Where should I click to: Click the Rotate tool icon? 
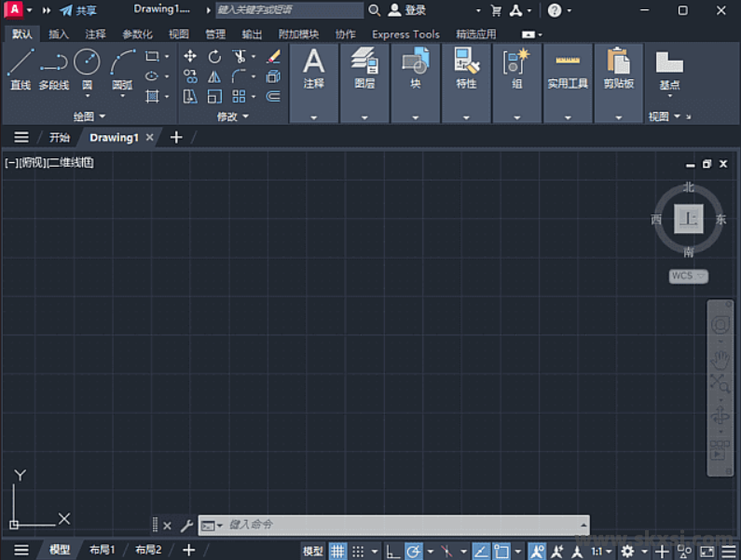pos(214,57)
